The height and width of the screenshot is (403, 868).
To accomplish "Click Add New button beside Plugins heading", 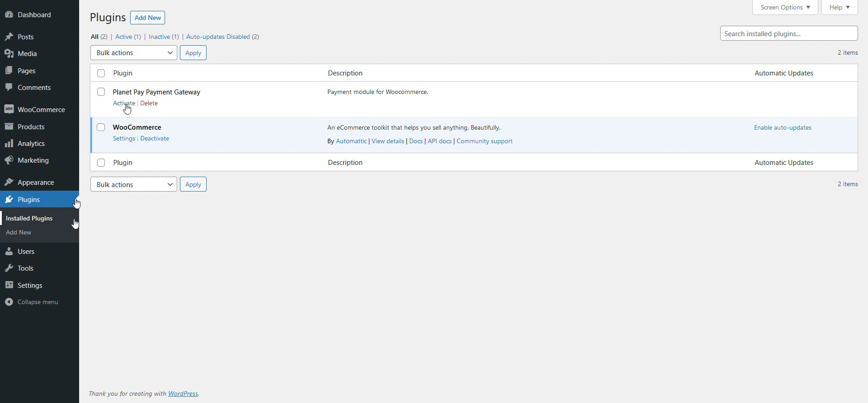I will pyautogui.click(x=147, y=18).
